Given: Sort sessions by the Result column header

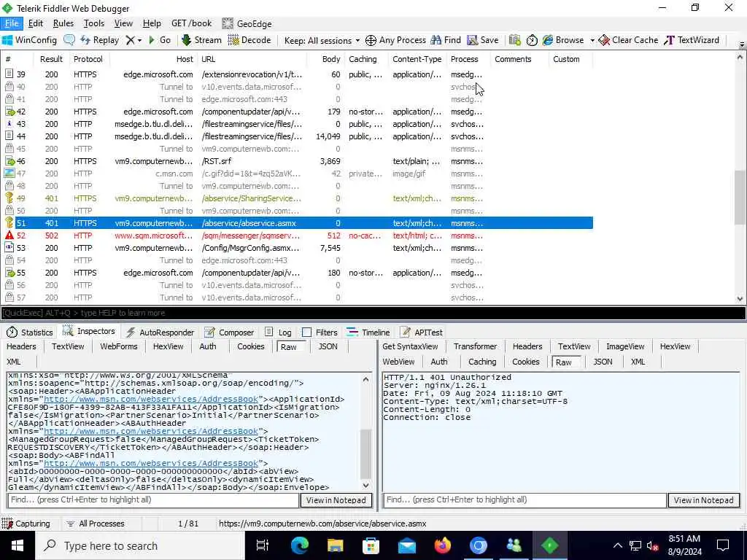Looking at the screenshot, I should (52, 59).
